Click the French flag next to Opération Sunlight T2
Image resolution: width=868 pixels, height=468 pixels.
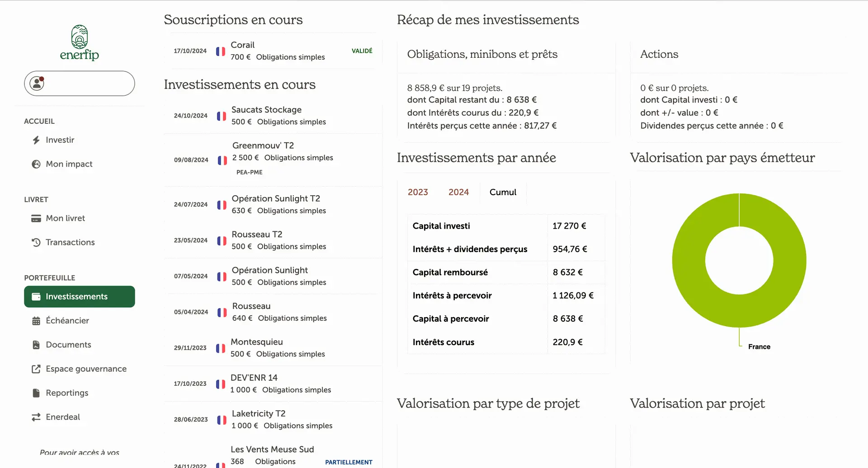[222, 205]
